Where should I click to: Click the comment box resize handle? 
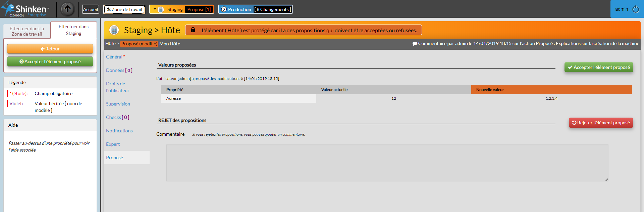click(x=606, y=179)
